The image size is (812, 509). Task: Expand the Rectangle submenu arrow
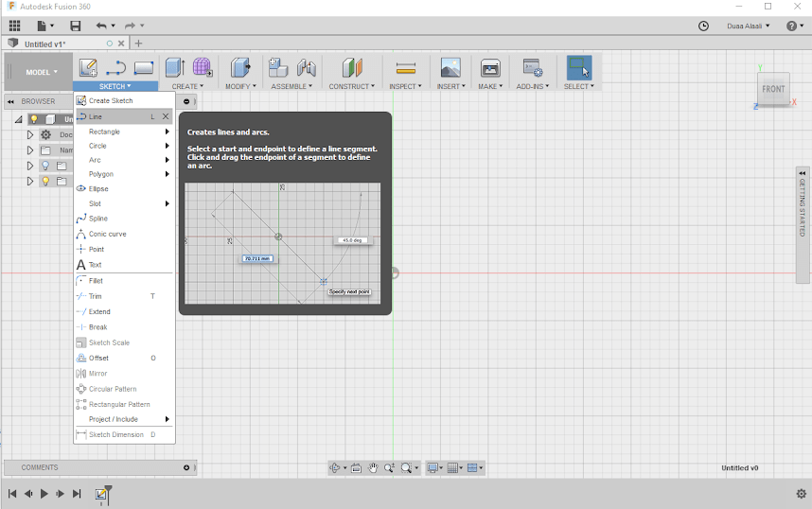[x=168, y=132]
